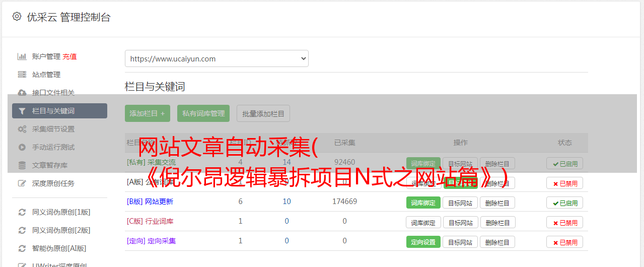The height and width of the screenshot is (267, 644).
Task: Click 词库绑定 in the 采集交流 row
Action: tap(423, 163)
